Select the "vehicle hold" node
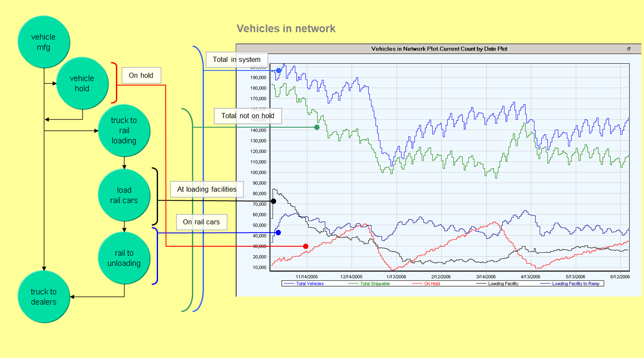 tap(82, 83)
